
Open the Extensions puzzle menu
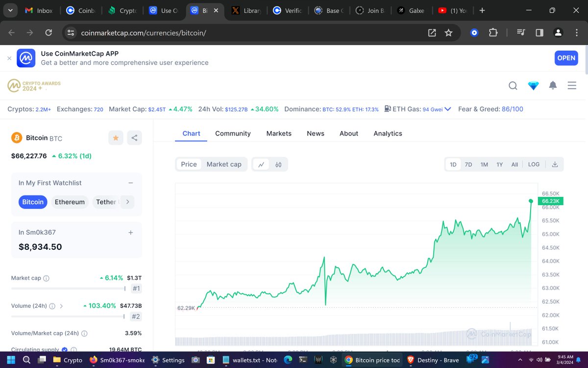[x=493, y=33]
